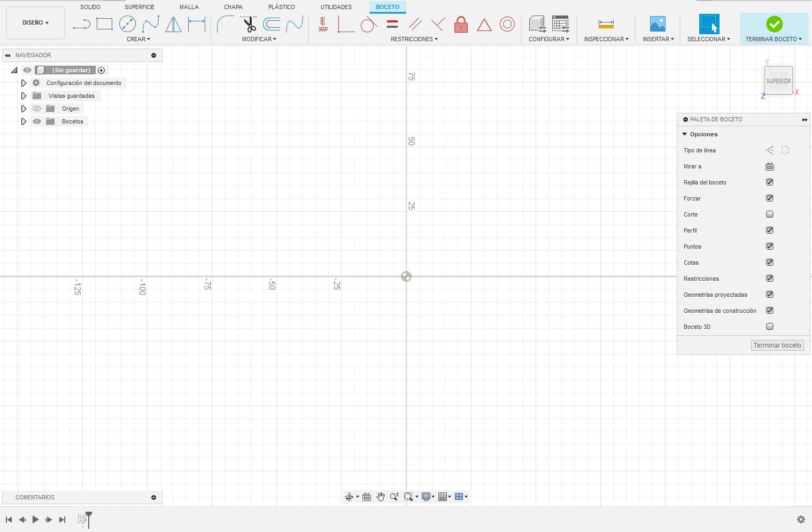Click the green Finish Sketch checkmark
The image size is (812, 532).
coord(774,24)
